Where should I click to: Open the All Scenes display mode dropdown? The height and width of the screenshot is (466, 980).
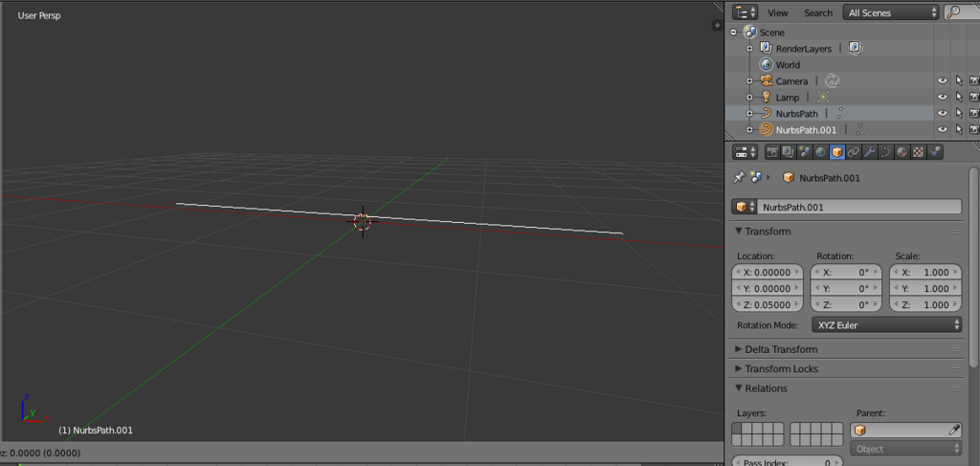891,12
